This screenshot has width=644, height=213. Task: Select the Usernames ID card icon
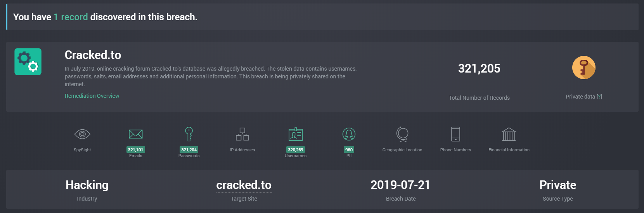coord(296,134)
